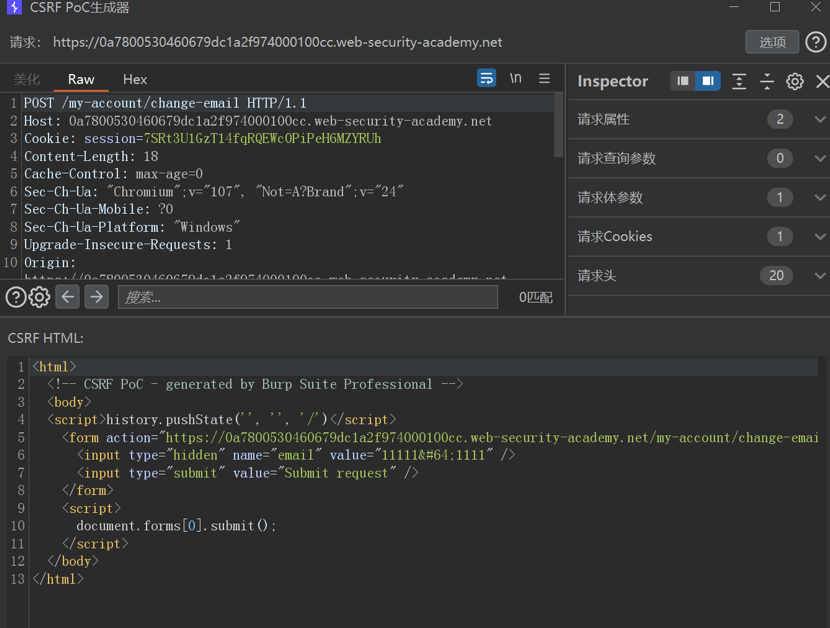
Task: Expand the 请求属性 section
Action: pyautogui.click(x=820, y=119)
